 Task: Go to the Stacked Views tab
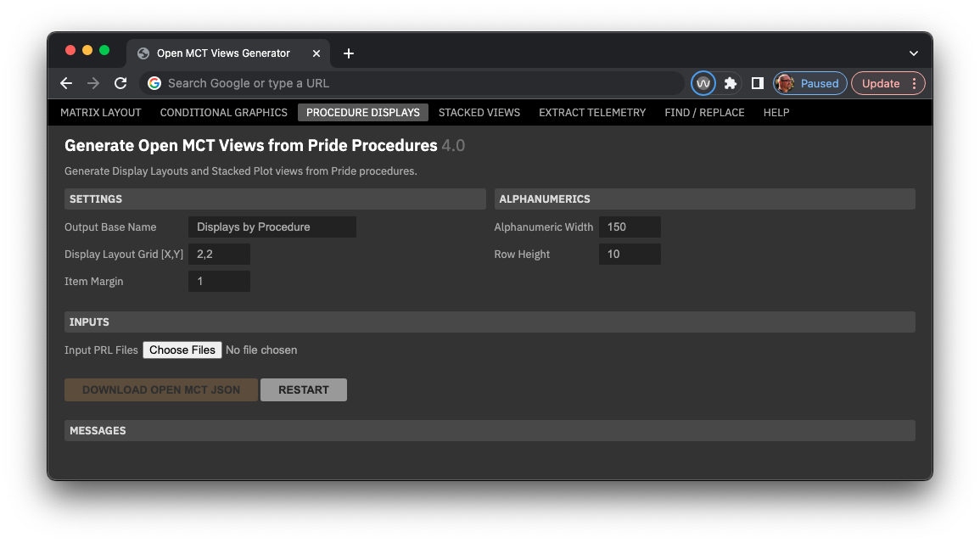coord(479,113)
